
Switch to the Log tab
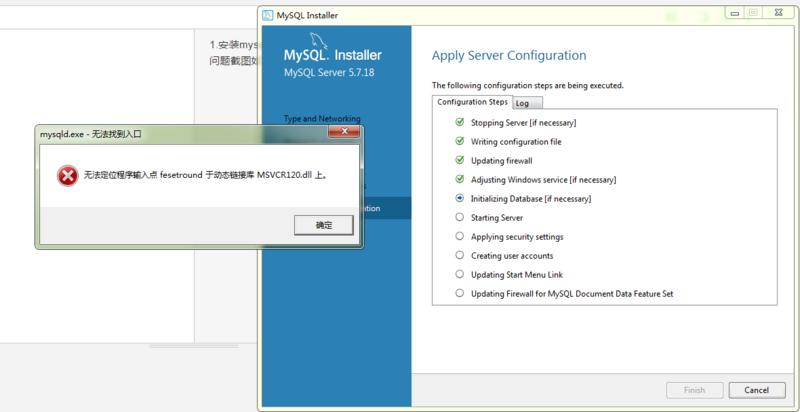tap(527, 103)
